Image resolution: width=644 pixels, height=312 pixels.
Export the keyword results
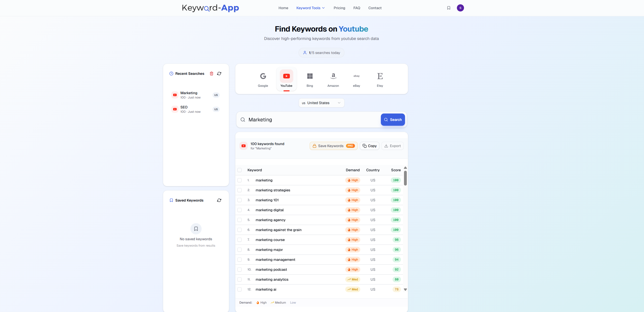tap(392, 146)
